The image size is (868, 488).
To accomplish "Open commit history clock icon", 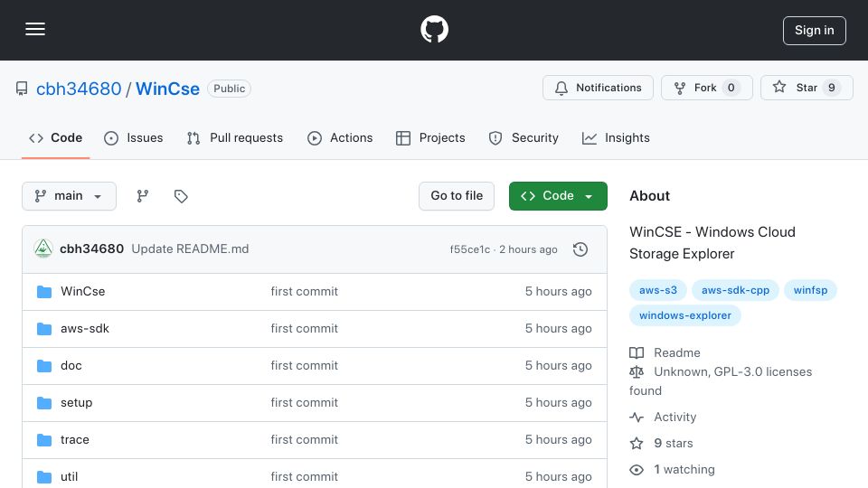I will tap(580, 249).
